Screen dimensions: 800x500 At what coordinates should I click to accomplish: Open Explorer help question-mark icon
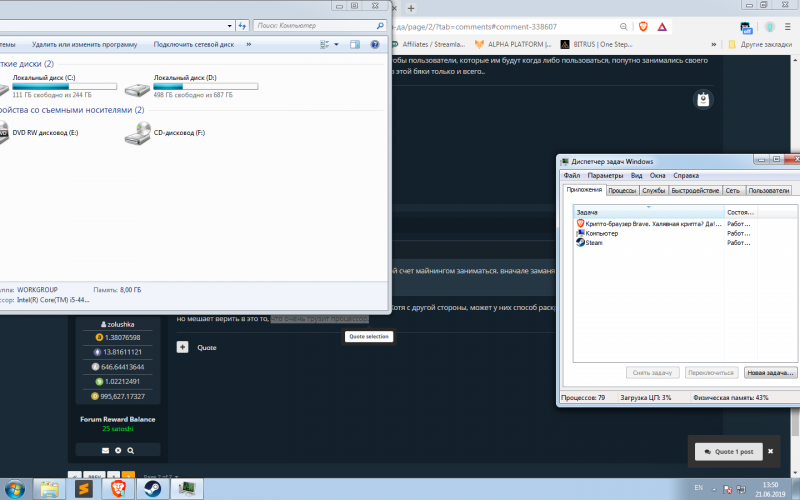[374, 44]
